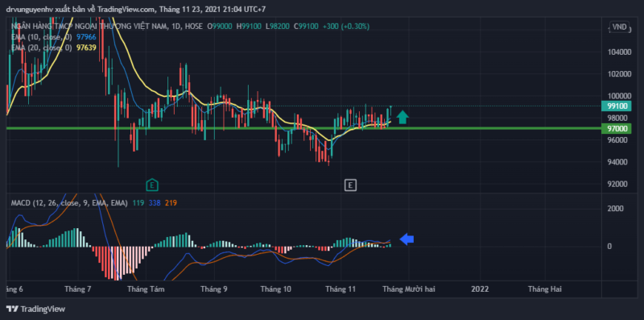Click the 99100 current price label
Image resolution: width=644 pixels, height=320 pixels.
[x=616, y=106]
